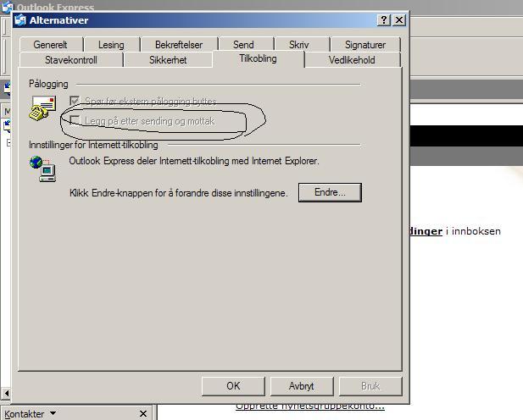Click the 'dinger' link next to 'i innboksen'
Screen dimensions: 523x420
pyautogui.click(x=426, y=231)
